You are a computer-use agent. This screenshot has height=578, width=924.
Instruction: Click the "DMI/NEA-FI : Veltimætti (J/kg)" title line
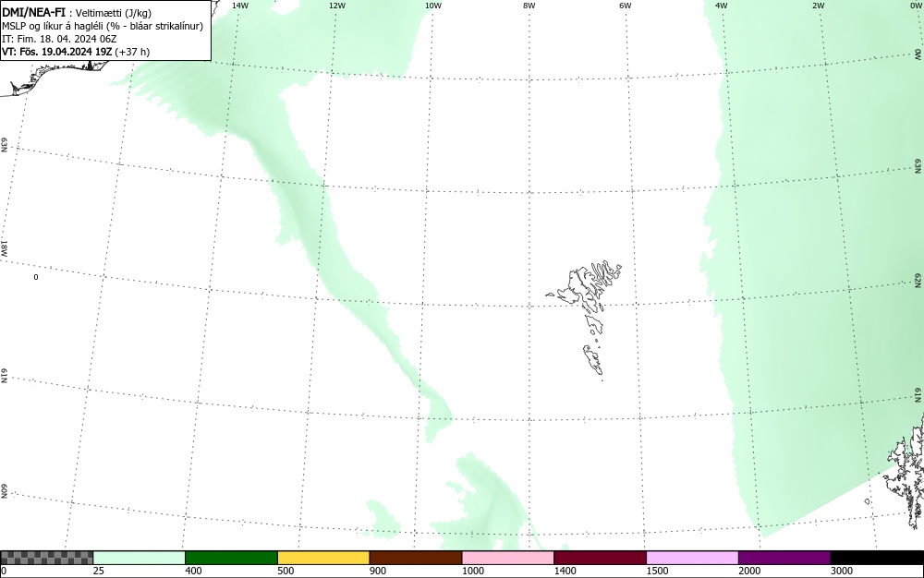tap(77, 13)
